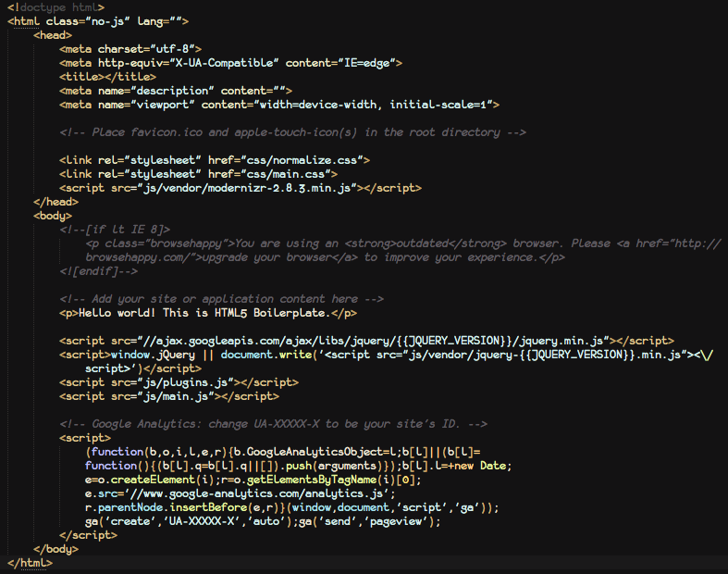Click the css/main.css stylesheet link line

click(198, 174)
